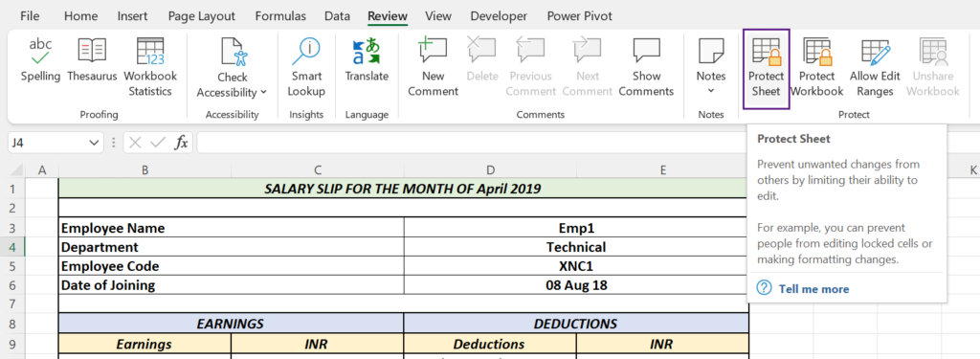Image resolution: width=980 pixels, height=359 pixels.
Task: Open Allow Edit Ranges
Action: pyautogui.click(x=875, y=68)
